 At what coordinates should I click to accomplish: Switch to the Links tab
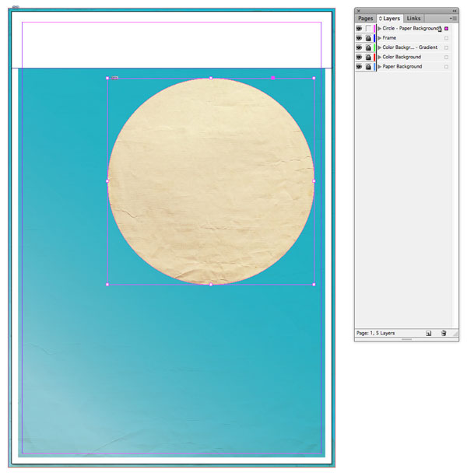click(x=413, y=19)
